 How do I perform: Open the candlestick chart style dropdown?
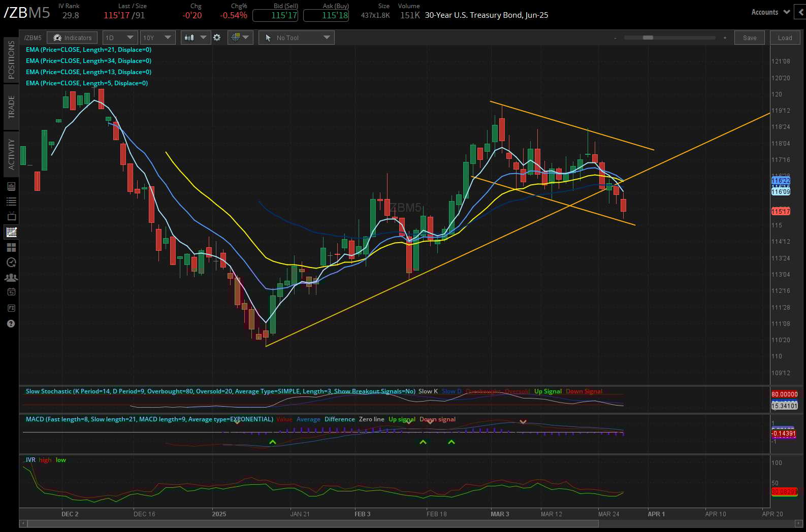196,38
